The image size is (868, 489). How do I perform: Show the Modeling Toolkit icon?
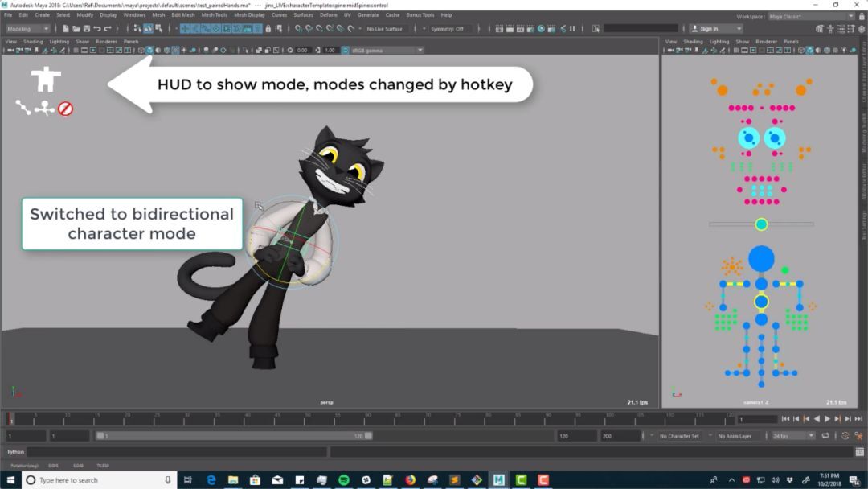820,29
